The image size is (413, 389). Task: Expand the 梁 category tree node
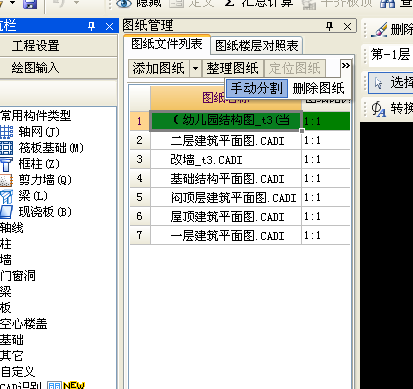click(x=6, y=292)
